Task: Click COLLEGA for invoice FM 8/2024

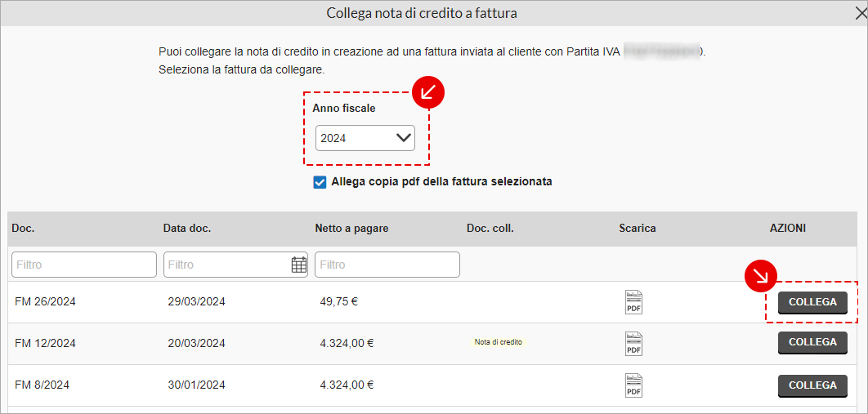Action: 812,385
